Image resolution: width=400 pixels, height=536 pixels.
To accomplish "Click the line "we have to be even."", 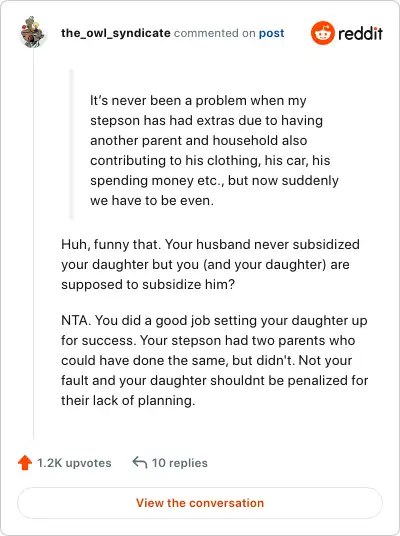I will [152, 200].
